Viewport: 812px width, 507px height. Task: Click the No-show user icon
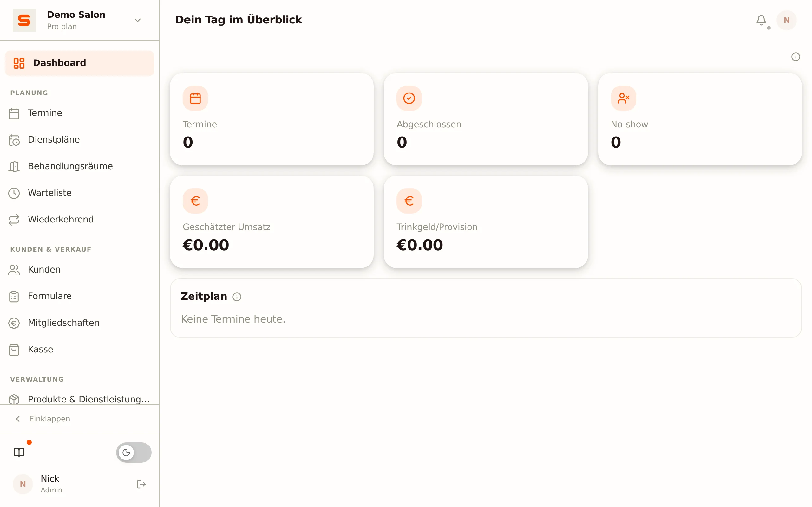623,98
